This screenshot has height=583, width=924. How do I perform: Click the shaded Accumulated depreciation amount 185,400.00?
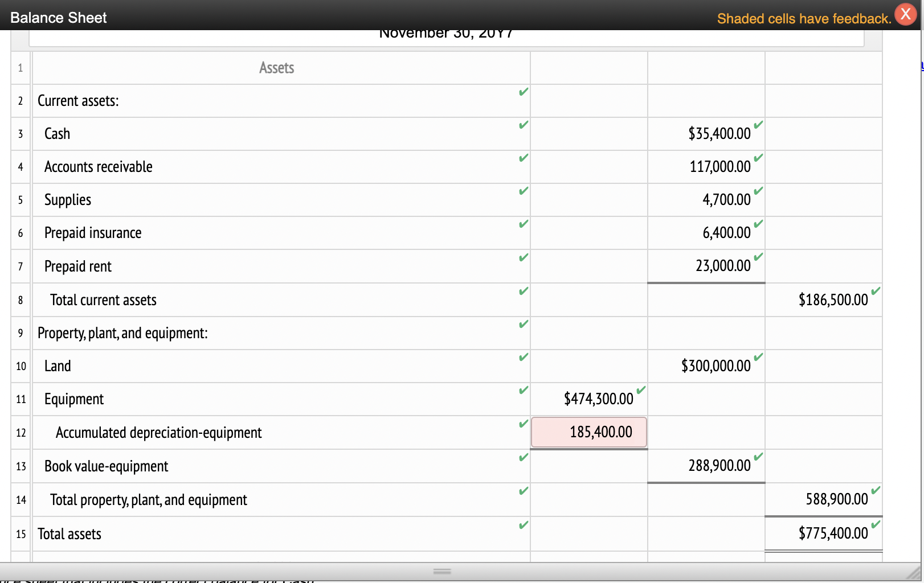[589, 432]
